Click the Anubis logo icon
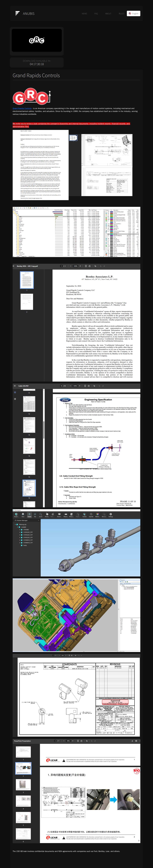Viewport: 153px width, 868px height. pos(18,13)
